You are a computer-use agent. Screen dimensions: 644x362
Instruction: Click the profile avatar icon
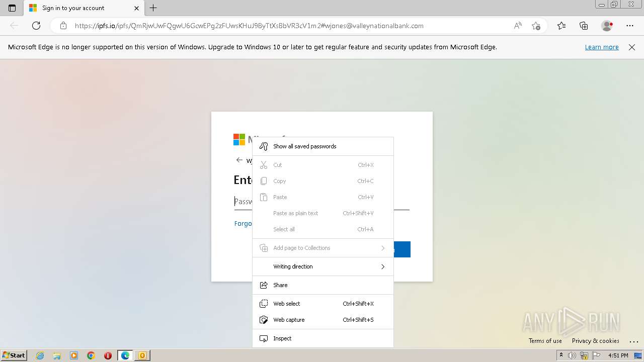pyautogui.click(x=607, y=26)
